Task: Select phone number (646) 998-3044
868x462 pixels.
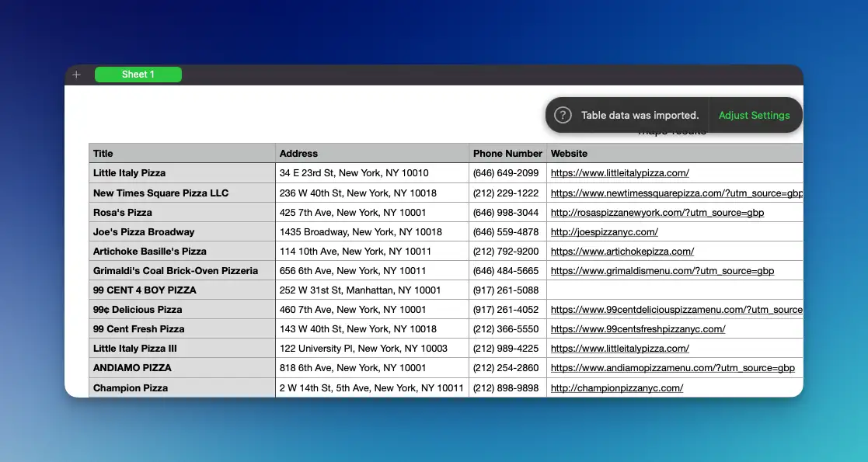Action: click(x=507, y=213)
